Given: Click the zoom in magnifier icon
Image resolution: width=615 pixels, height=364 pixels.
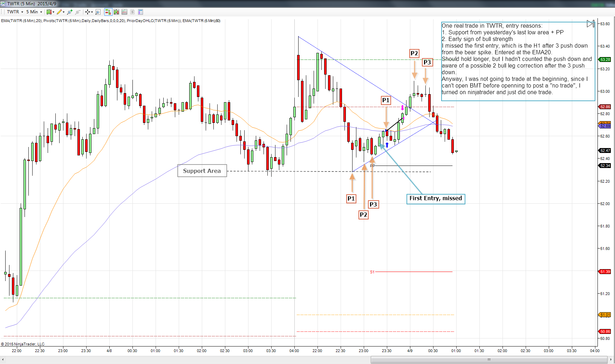Looking at the screenshot, I should [70, 12].
